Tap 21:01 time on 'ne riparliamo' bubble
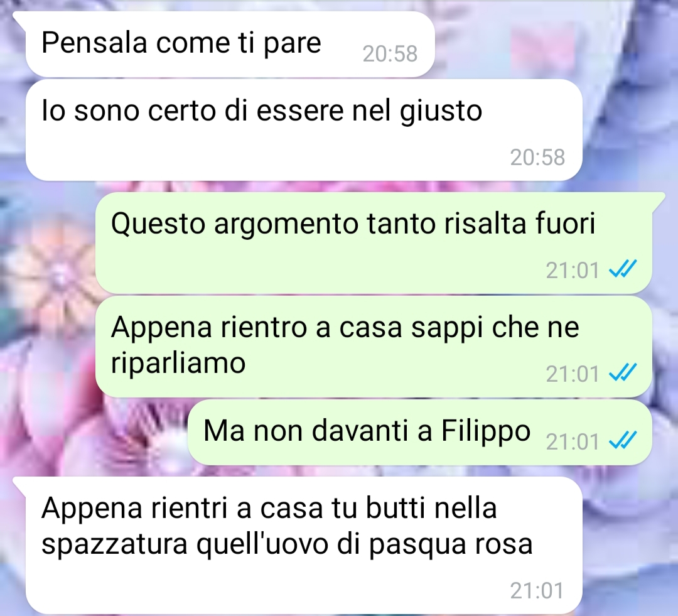Viewport: 678px width, 616px height. (x=573, y=374)
